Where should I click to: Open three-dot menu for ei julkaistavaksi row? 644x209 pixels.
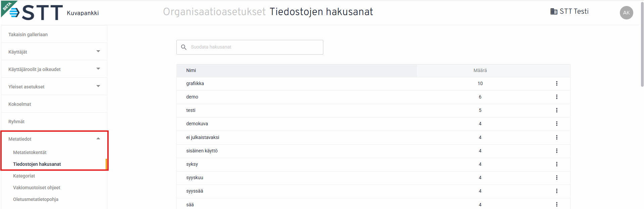(x=556, y=137)
